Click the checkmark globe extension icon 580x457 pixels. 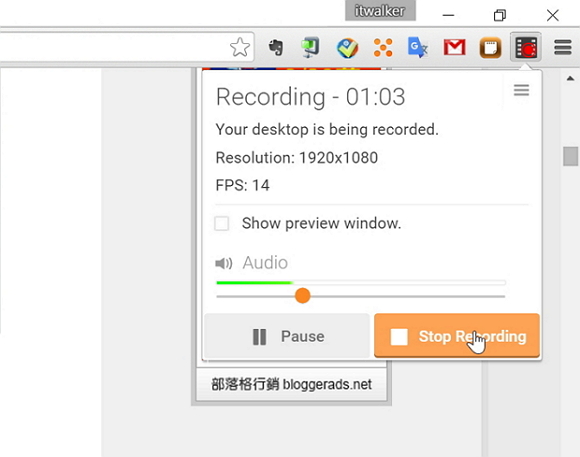point(347,48)
